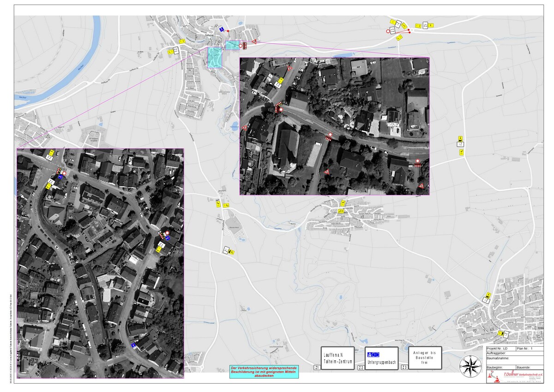
Task: Click the Projekt Nr. field in title block
Action: [x=500, y=349]
